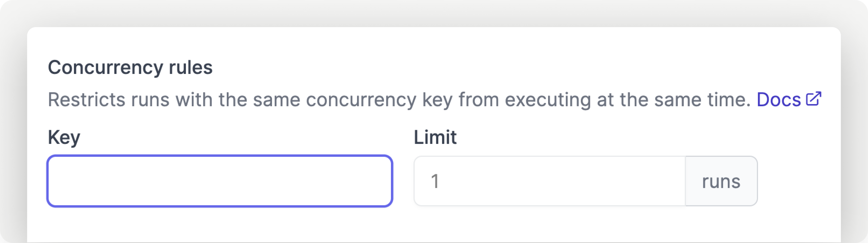Image resolution: width=868 pixels, height=243 pixels.
Task: Select the 'runs' unit label
Action: (721, 182)
